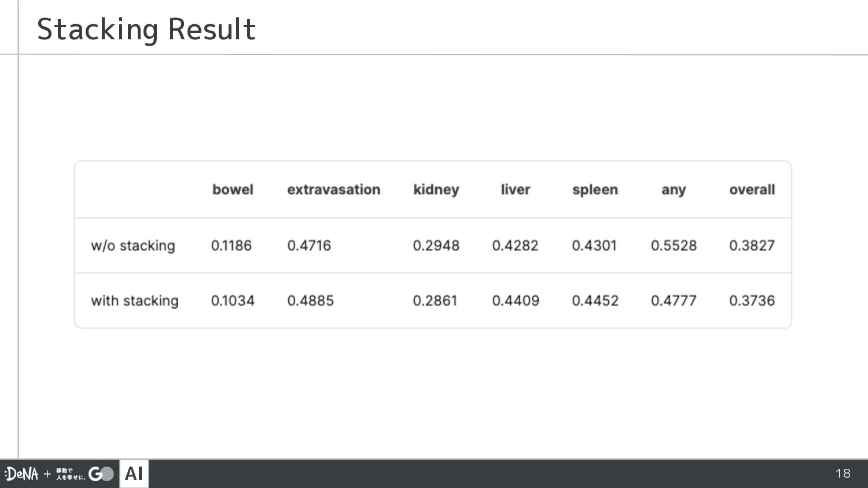Click the DeNA logo in footer
868x488 pixels.
tap(21, 474)
